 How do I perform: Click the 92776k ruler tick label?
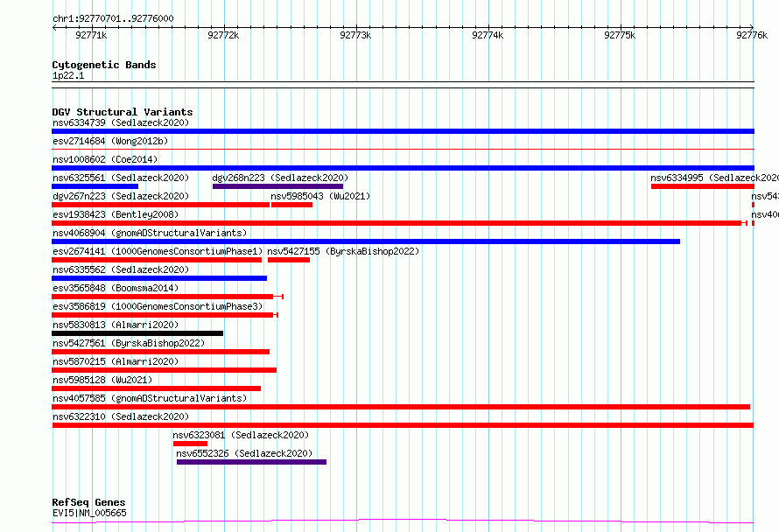click(752, 35)
